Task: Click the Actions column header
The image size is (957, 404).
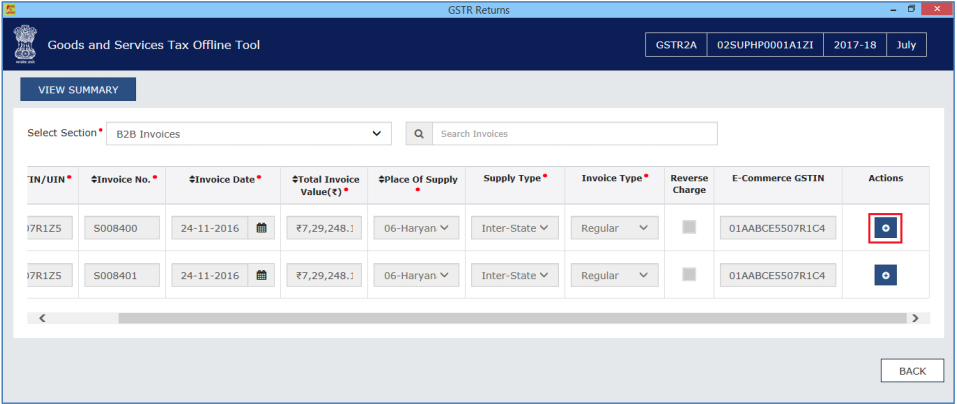Action: (x=886, y=178)
